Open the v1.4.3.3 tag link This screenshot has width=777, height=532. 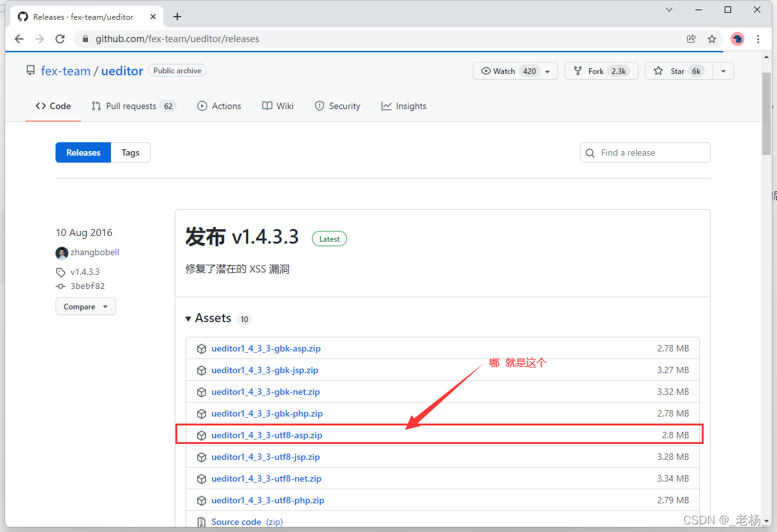pos(85,272)
